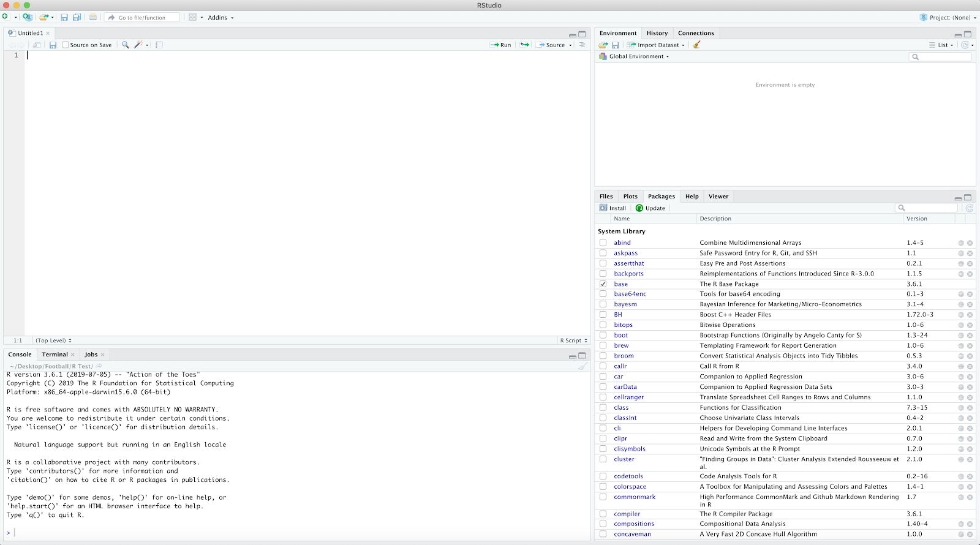This screenshot has height=545, width=980.
Task: Open the backports package link
Action: tap(629, 274)
